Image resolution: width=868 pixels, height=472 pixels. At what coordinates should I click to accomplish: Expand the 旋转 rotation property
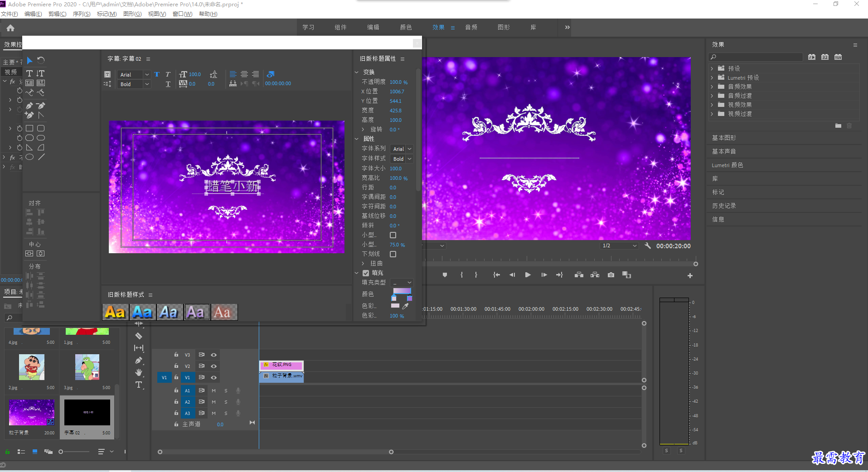[363, 130]
